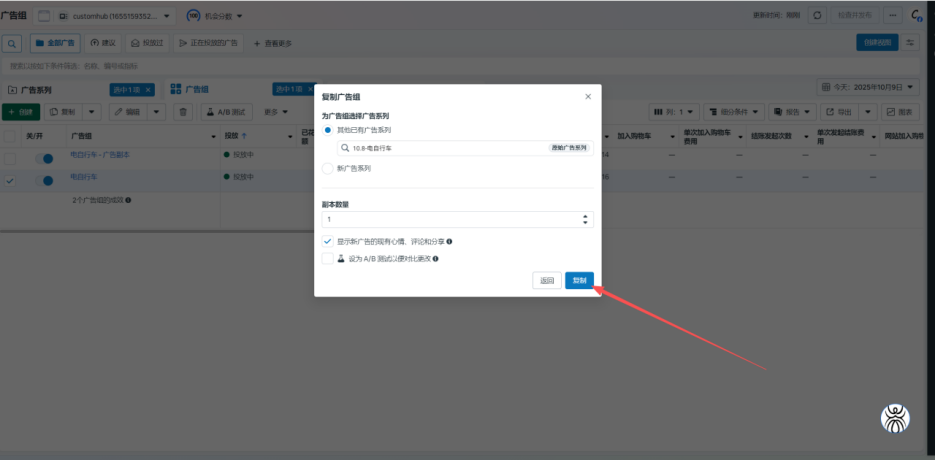935x461 pixels.
Task: Uncheck 显示新广告的现有心情、评论和分享 checkbox
Action: 328,242
